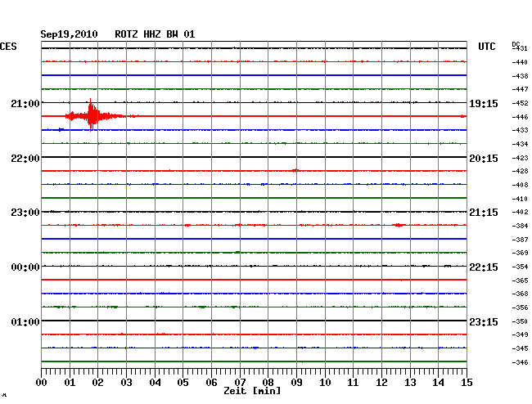This screenshot has width=532, height=404.
Task: Select the date label Sep19,2010
Action: 69,34
